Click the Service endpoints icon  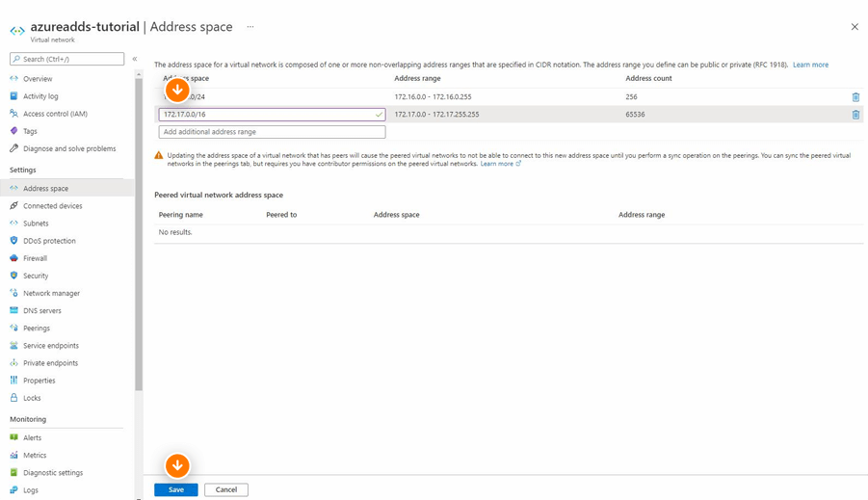pyautogui.click(x=13, y=345)
